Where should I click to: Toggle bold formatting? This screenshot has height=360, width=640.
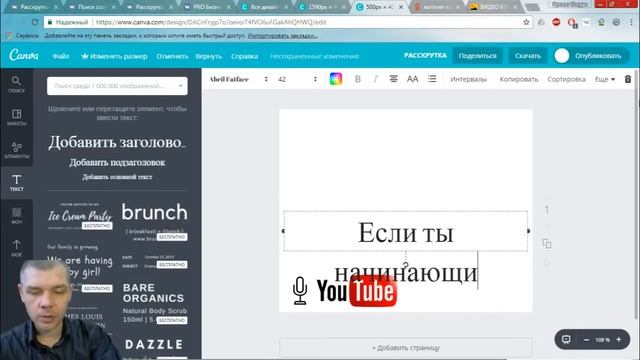[x=358, y=79]
